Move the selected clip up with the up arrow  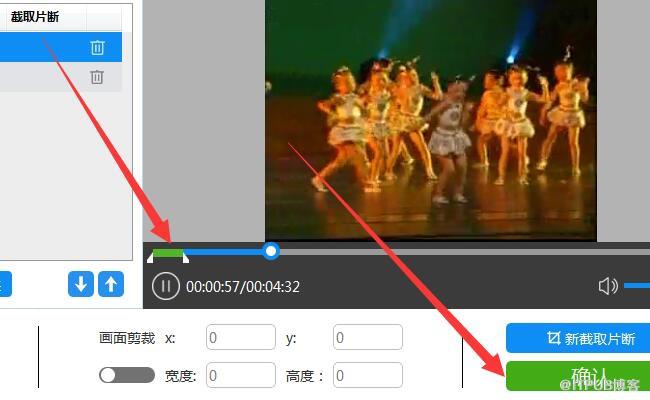pos(111,284)
